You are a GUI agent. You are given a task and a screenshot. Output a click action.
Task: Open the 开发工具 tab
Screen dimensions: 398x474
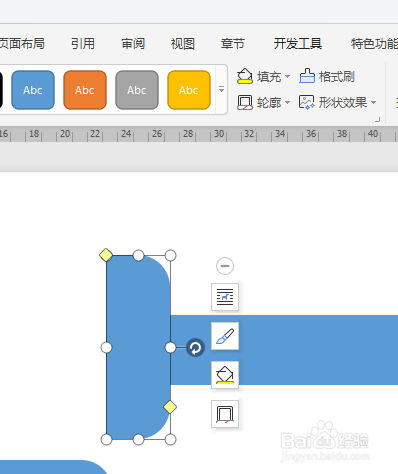tap(298, 44)
